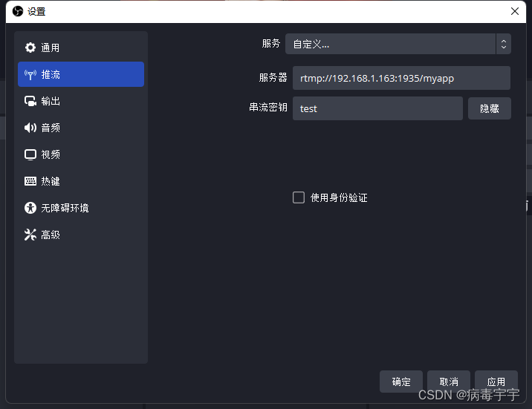Click the 串流密钥 field containing test

tap(377, 108)
